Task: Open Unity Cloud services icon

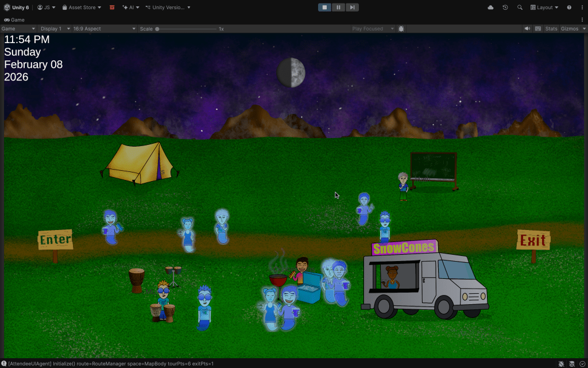Action: (490, 7)
